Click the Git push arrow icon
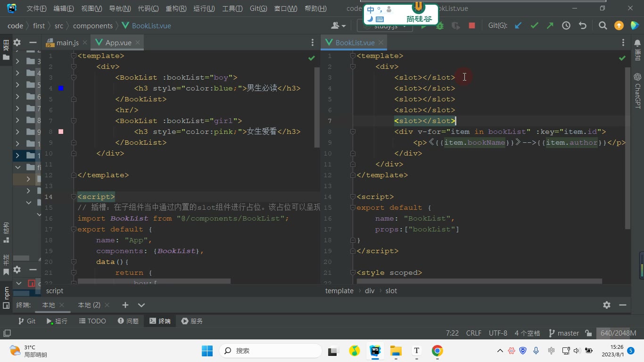644x362 pixels. pyautogui.click(x=550, y=26)
